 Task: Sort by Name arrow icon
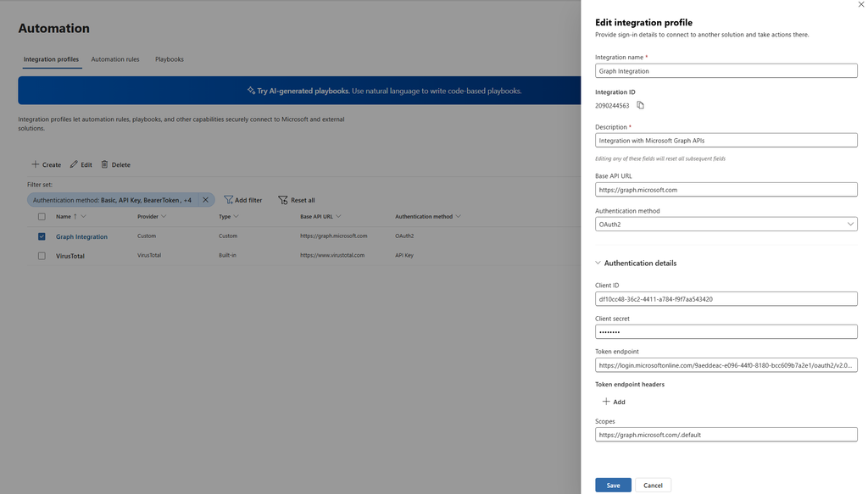click(75, 216)
